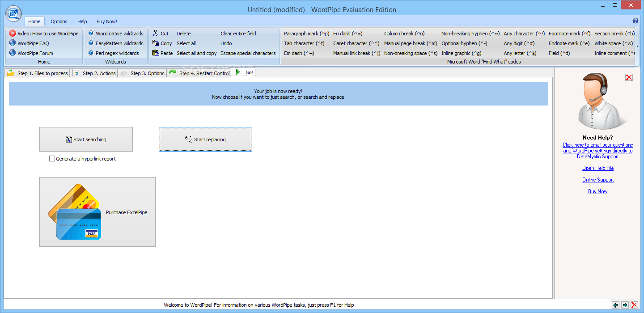The image size is (644, 313).
Task: Insert Non-breaking hyphen (^~) code
Action: click(470, 34)
